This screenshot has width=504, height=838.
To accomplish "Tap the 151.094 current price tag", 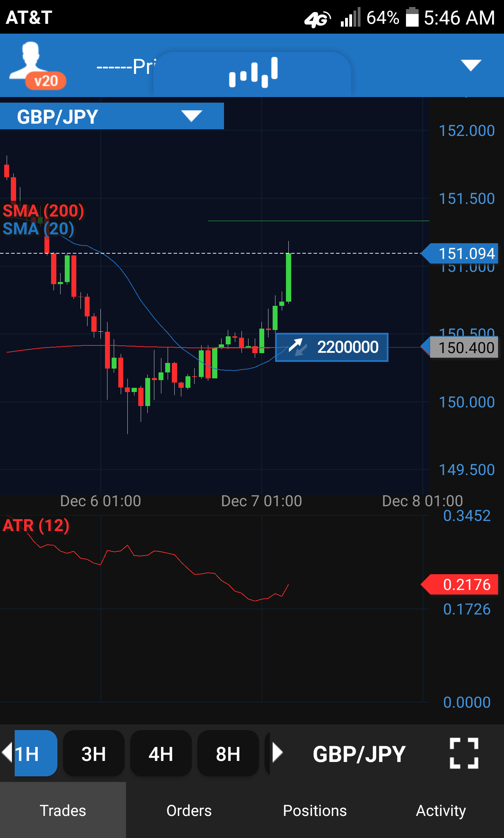I will tap(460, 253).
